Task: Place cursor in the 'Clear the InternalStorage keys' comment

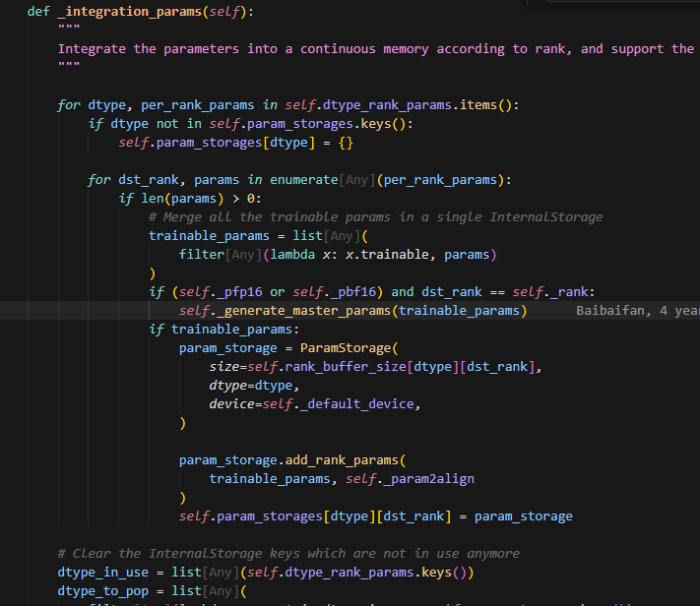Action: click(x=286, y=554)
